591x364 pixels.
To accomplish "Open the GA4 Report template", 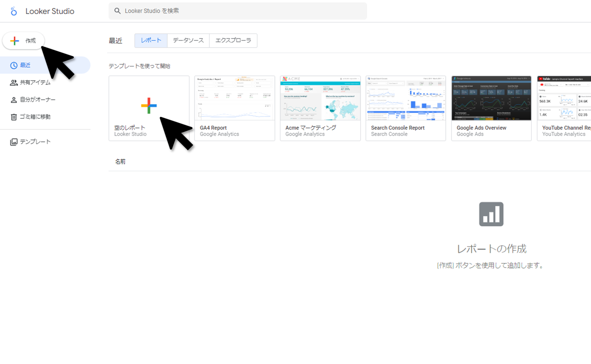I will click(x=234, y=108).
